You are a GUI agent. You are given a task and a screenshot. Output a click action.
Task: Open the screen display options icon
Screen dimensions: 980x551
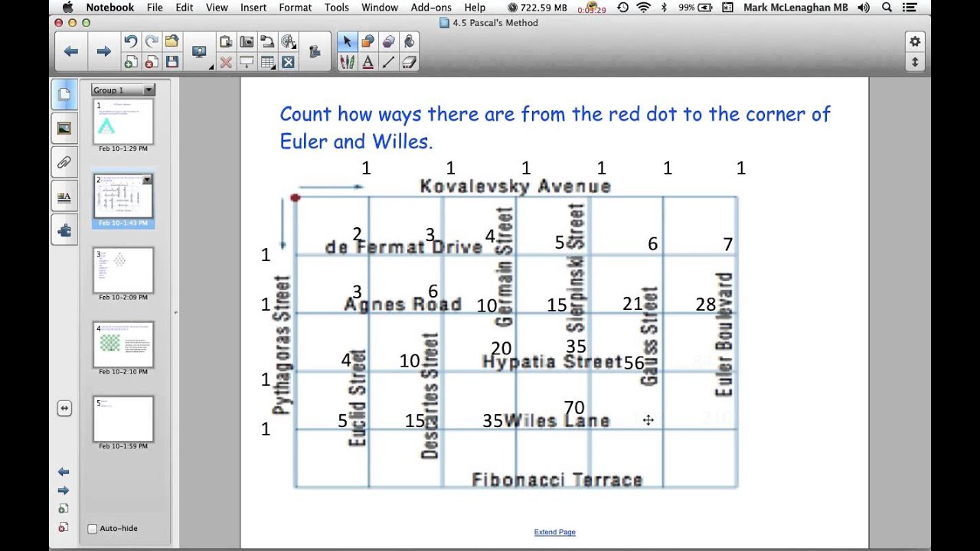tap(200, 52)
